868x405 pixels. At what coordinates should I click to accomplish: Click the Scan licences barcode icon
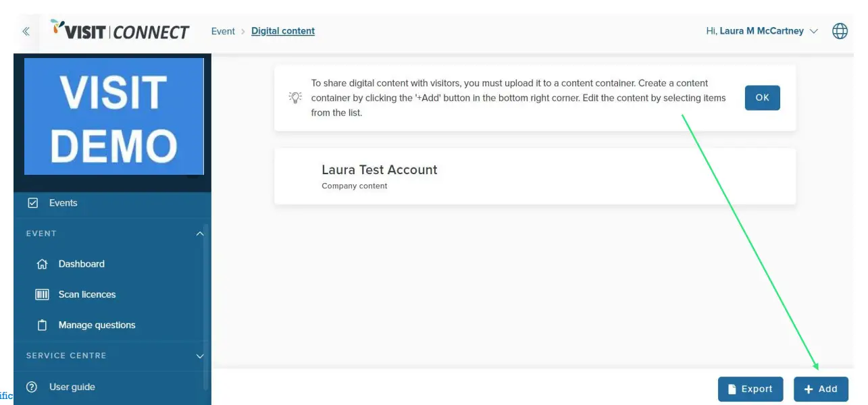(42, 294)
